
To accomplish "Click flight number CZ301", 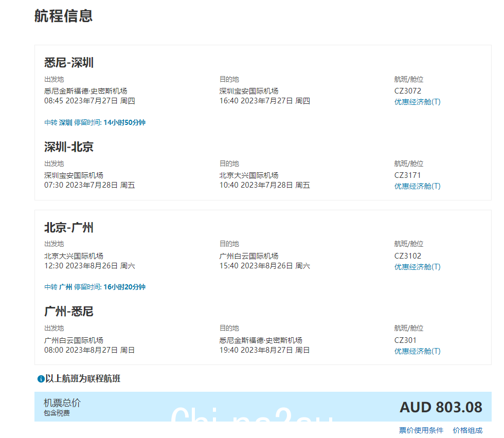I will click(x=405, y=340).
